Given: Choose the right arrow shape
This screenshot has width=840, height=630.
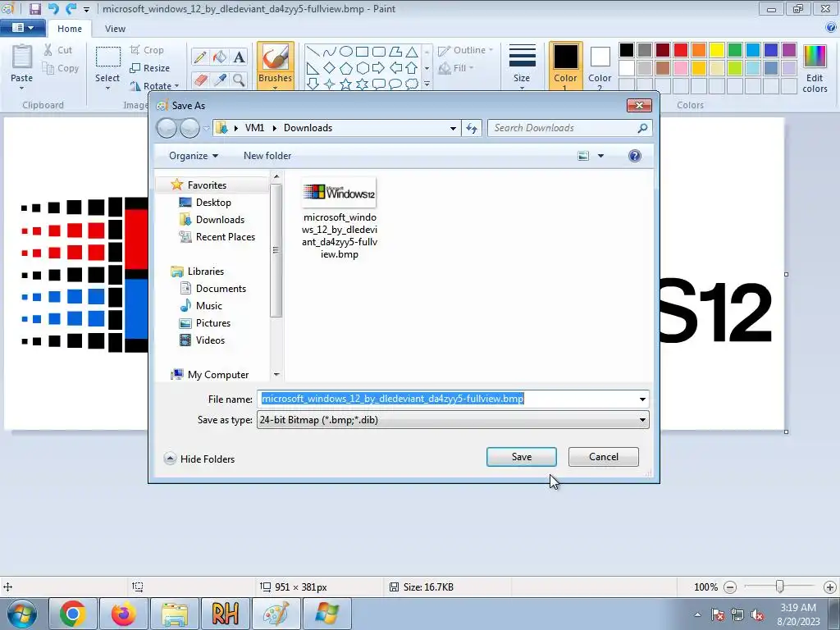Looking at the screenshot, I should [x=378, y=68].
